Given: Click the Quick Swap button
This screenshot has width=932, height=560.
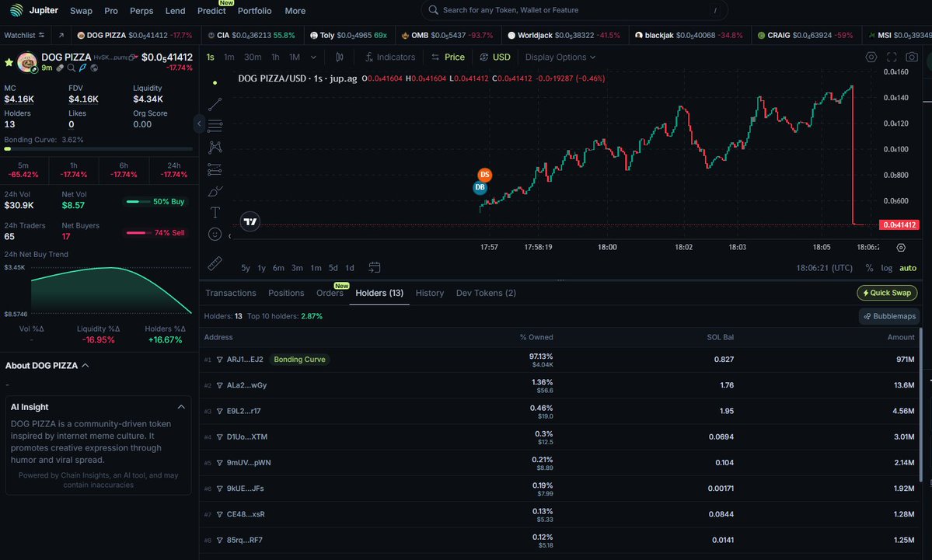Looking at the screenshot, I should pyautogui.click(x=887, y=293).
